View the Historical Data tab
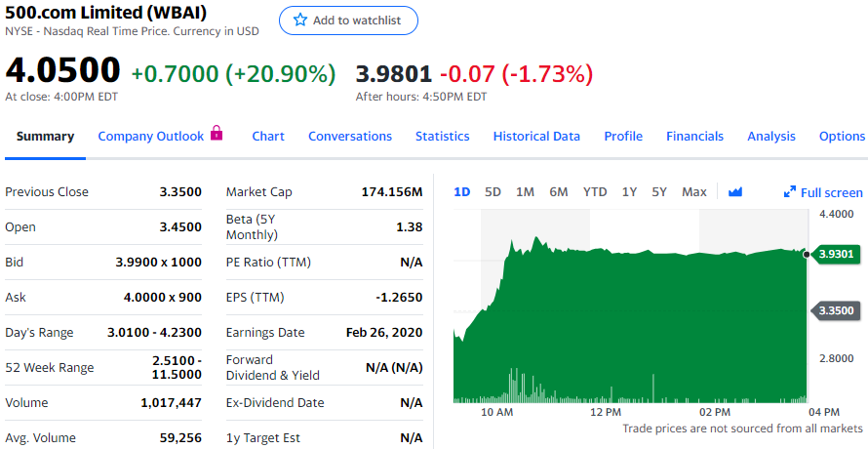The height and width of the screenshot is (449, 868). pyautogui.click(x=536, y=137)
